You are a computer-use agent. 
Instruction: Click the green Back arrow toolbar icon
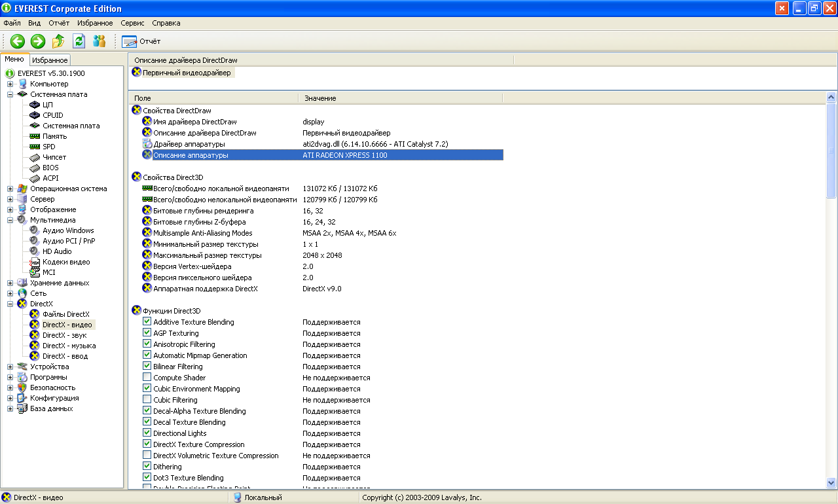18,41
